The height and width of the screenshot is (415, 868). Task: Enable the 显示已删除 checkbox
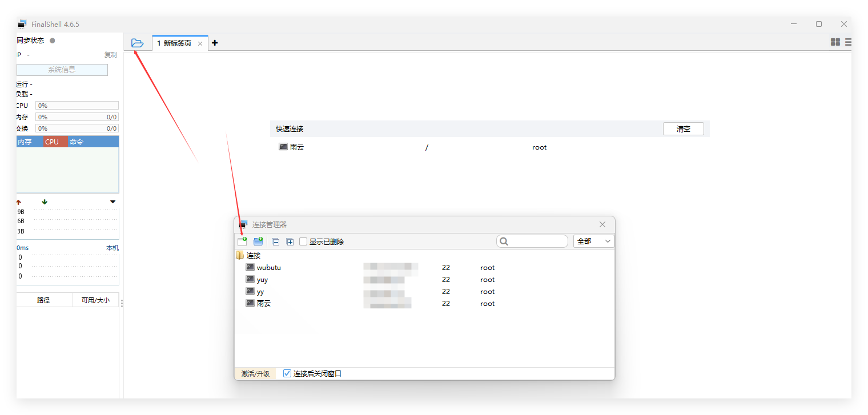point(303,241)
